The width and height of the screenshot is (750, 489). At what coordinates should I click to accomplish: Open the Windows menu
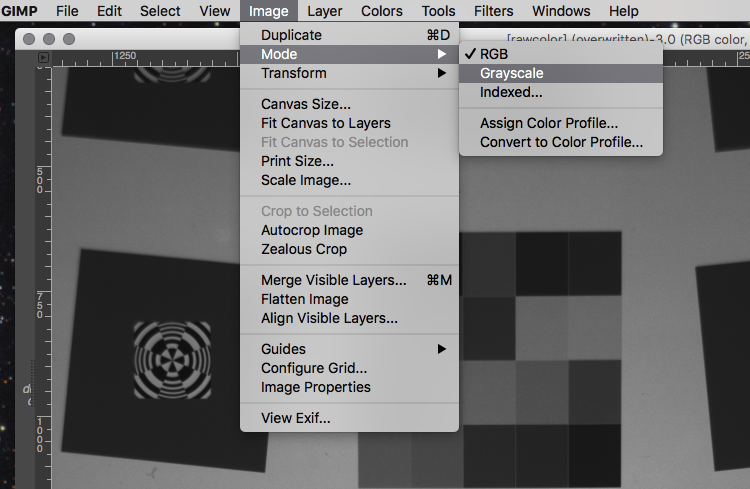(x=561, y=11)
